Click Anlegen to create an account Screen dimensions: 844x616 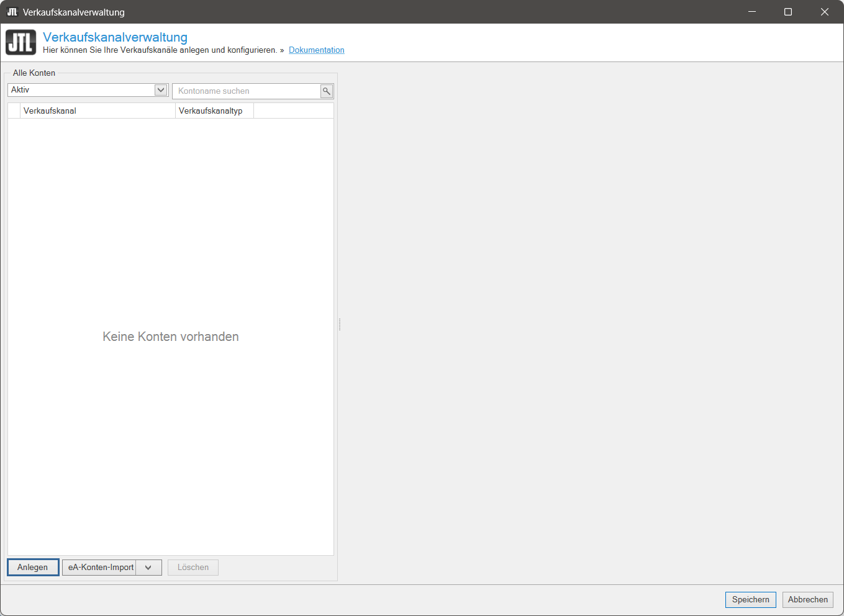(x=33, y=568)
